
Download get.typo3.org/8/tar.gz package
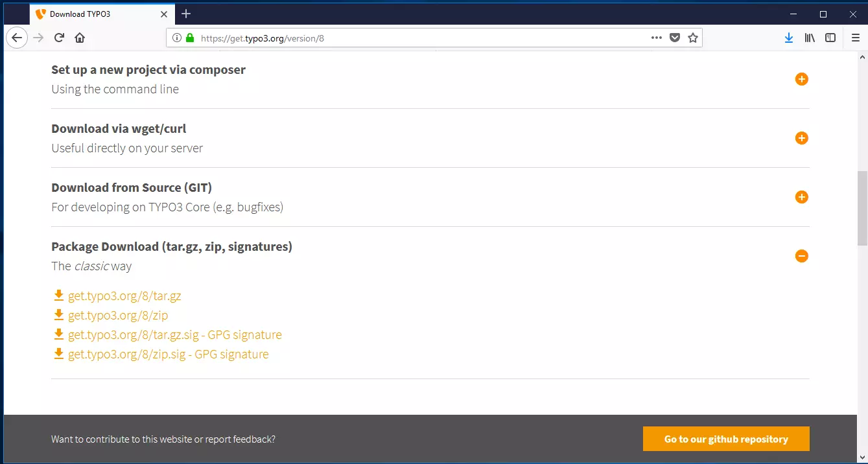click(124, 296)
